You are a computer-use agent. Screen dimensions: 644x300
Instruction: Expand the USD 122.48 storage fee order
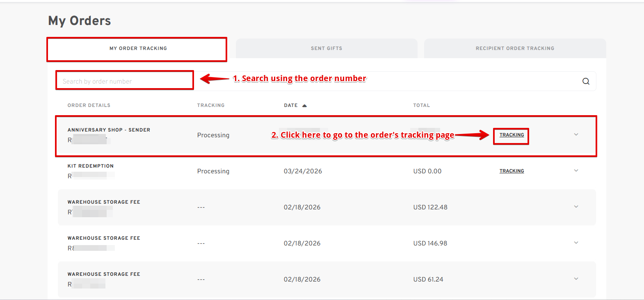(576, 207)
